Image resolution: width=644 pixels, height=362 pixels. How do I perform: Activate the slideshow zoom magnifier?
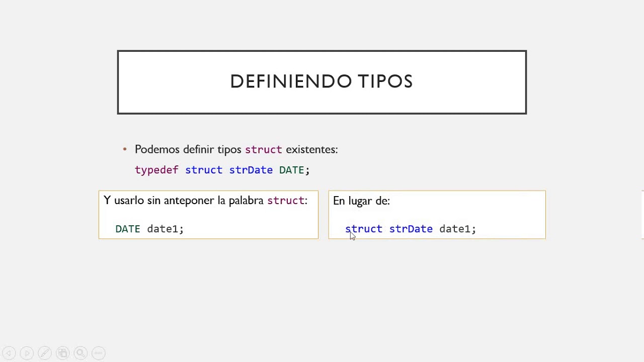[x=80, y=353]
